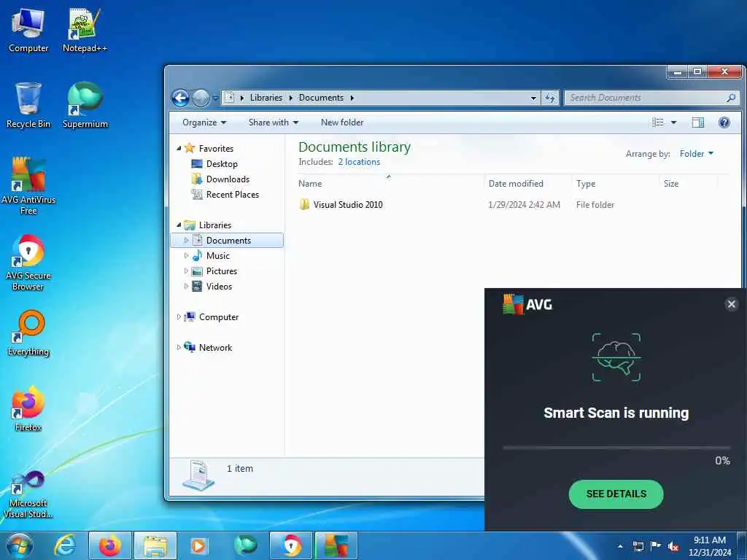Show hidden system tray icons

620,546
